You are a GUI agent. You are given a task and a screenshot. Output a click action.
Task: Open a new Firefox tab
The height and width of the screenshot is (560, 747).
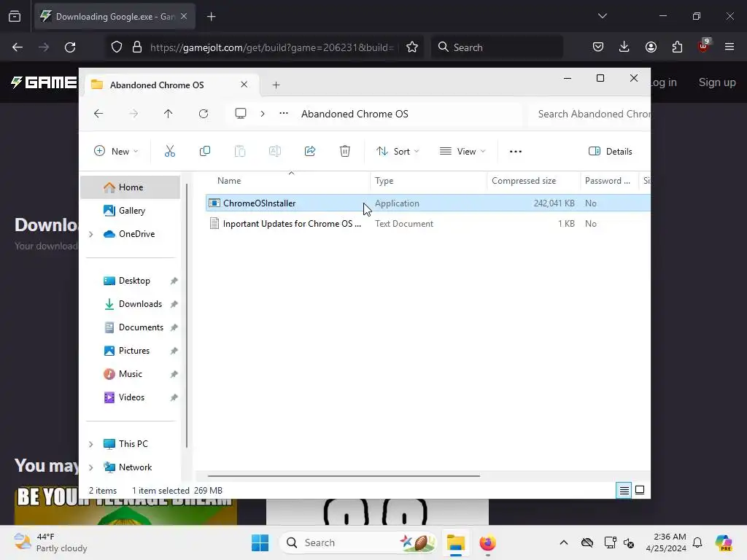coord(212,17)
